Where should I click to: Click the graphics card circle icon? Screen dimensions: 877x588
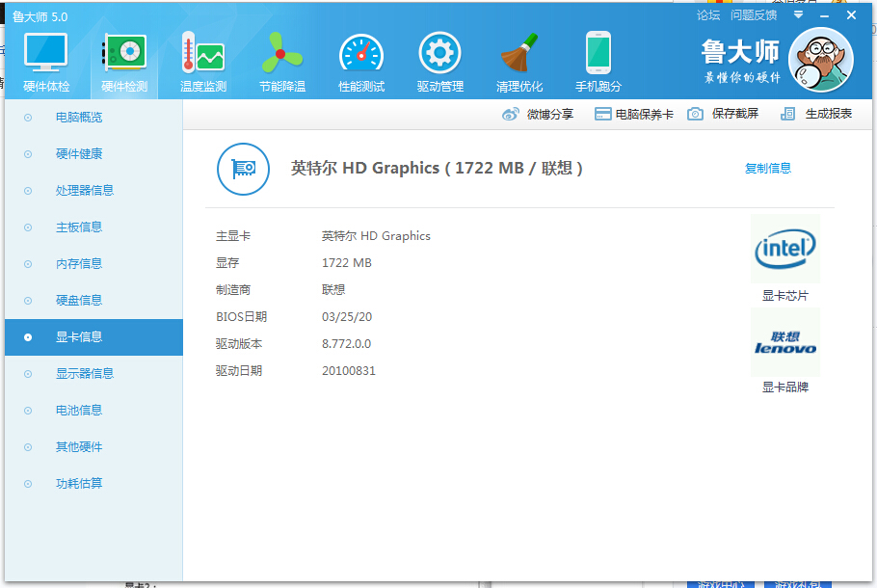pos(243,169)
